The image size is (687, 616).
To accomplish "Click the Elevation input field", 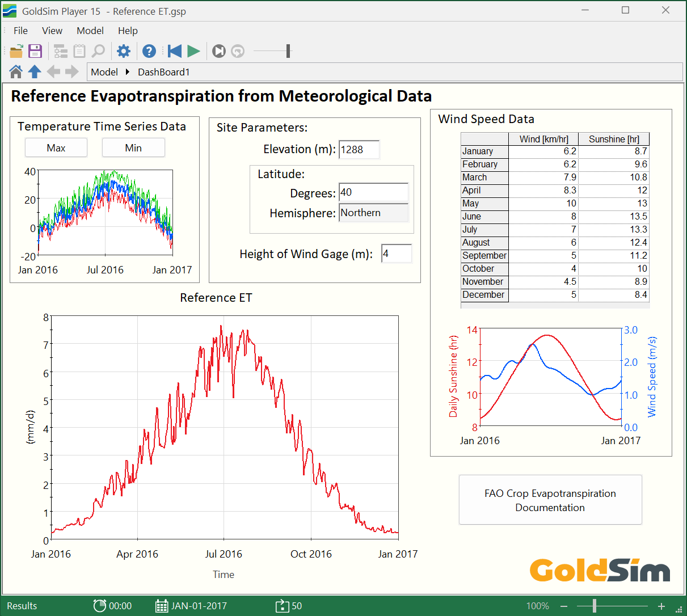I will click(359, 150).
